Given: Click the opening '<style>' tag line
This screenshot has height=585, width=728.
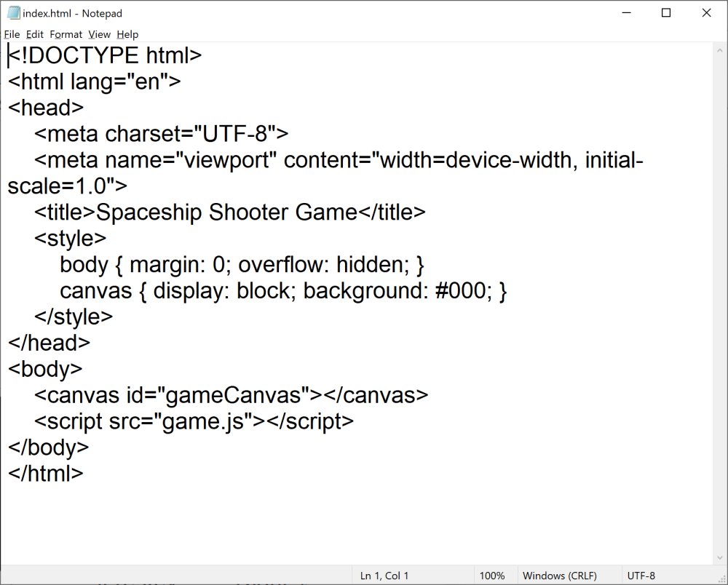Looking at the screenshot, I should [70, 239].
